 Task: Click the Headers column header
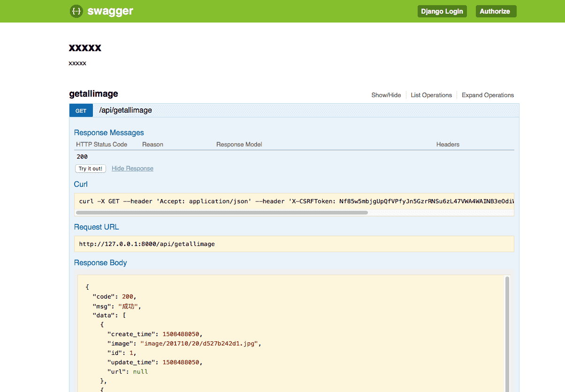tap(448, 145)
